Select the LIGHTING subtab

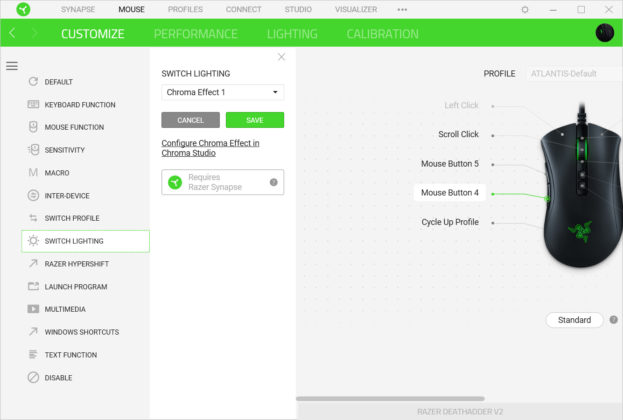pyautogui.click(x=292, y=34)
